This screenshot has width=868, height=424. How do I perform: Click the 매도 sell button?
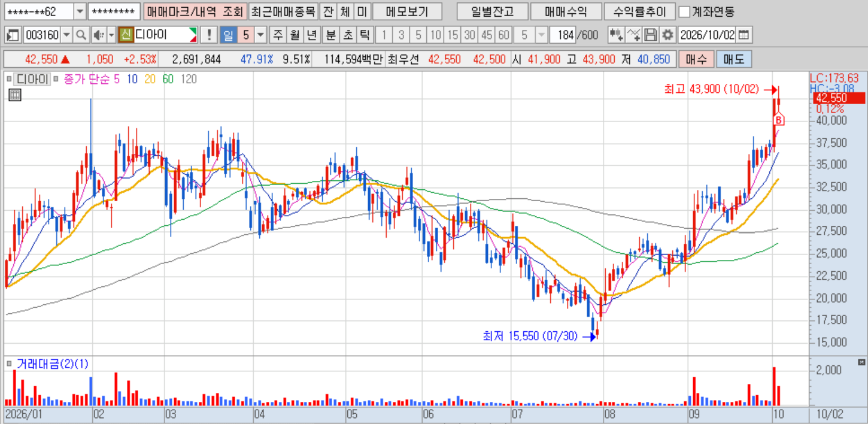[x=734, y=59]
